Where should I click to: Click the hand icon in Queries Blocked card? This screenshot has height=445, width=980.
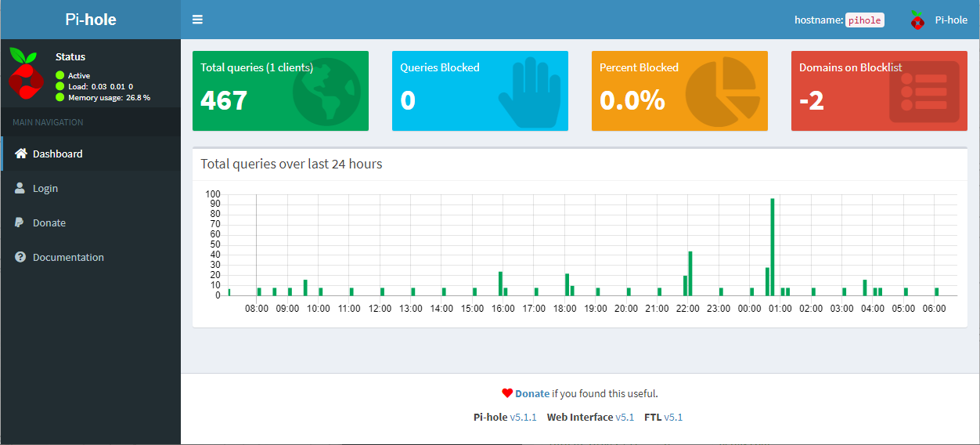(529, 92)
